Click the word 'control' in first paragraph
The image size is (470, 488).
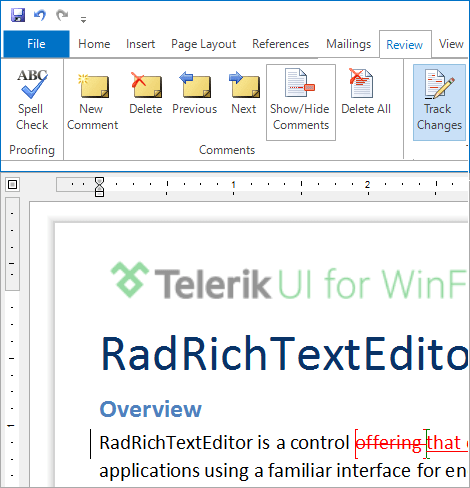click(x=320, y=443)
